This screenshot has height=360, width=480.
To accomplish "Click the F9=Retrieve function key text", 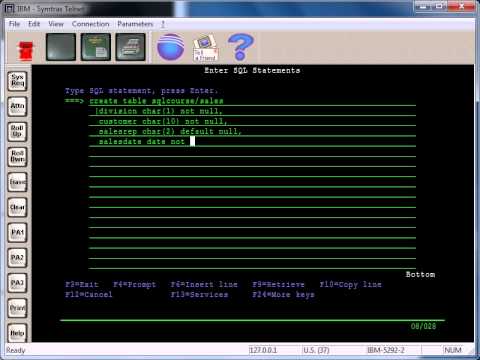I will (x=278, y=284).
